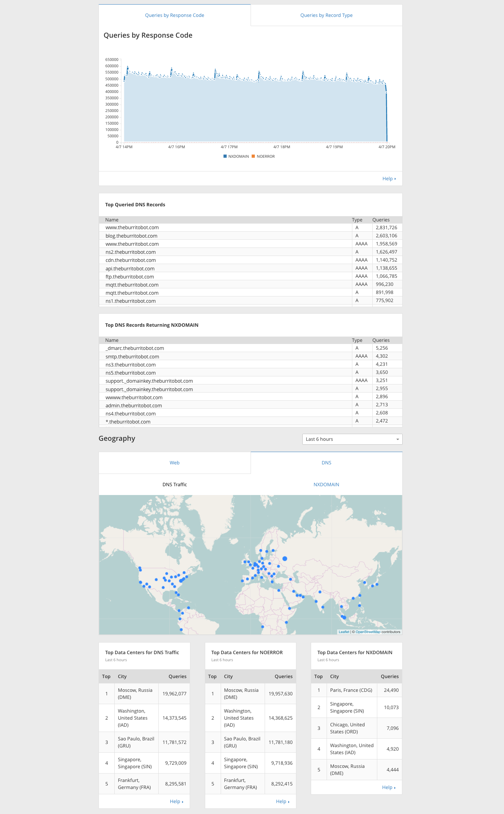Open the OpenStreetMap attribution link

(x=368, y=632)
